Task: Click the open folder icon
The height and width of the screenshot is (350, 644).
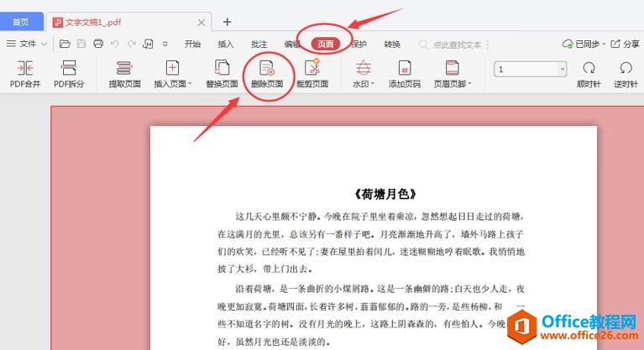Action: tap(65, 44)
